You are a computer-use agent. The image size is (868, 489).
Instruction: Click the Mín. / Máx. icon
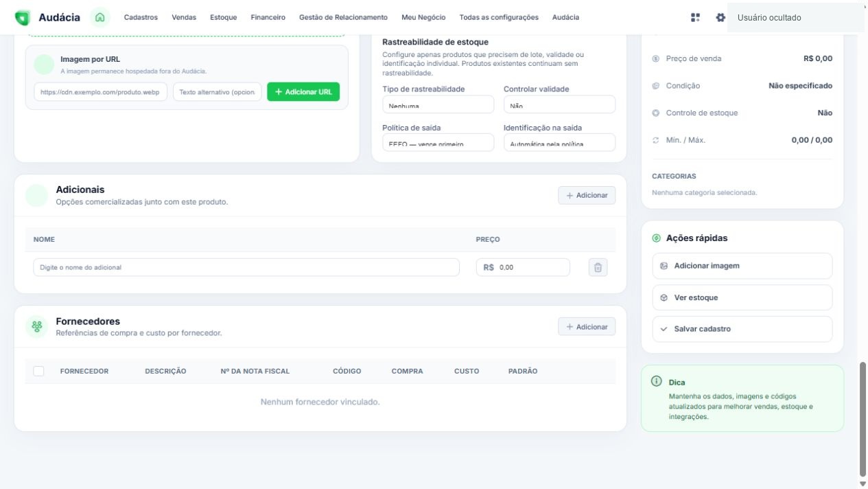point(656,140)
